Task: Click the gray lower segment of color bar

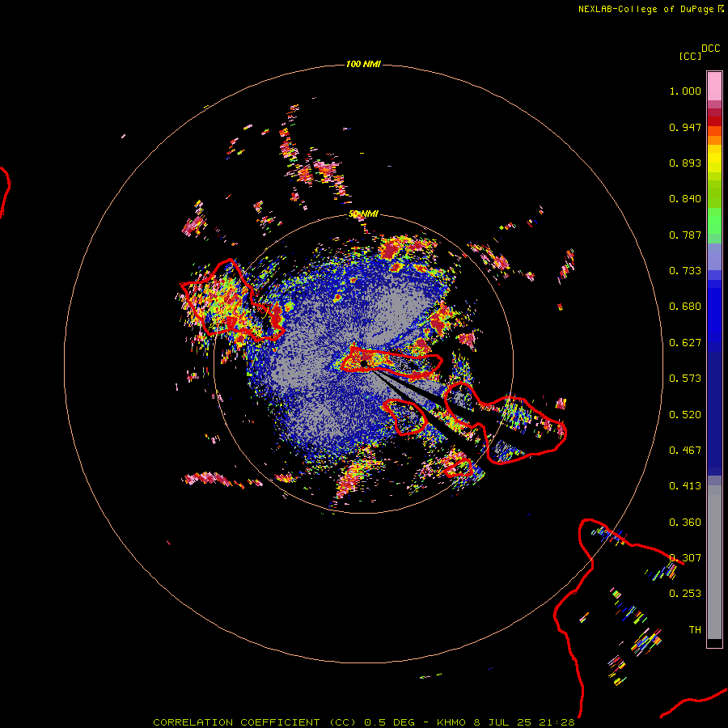Action: tap(714, 562)
